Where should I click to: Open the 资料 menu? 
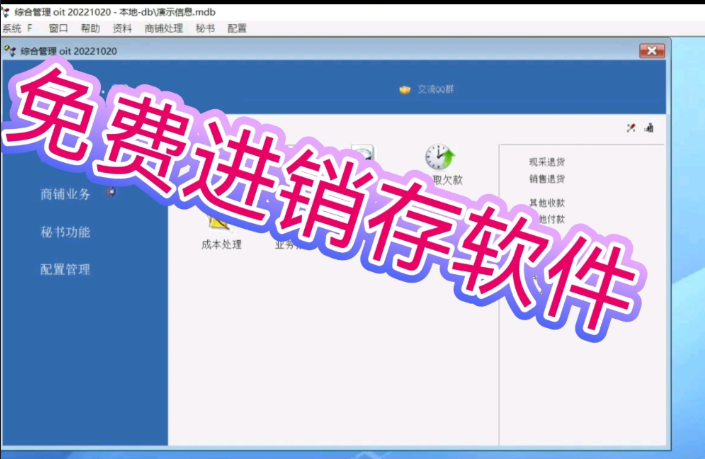click(x=122, y=29)
